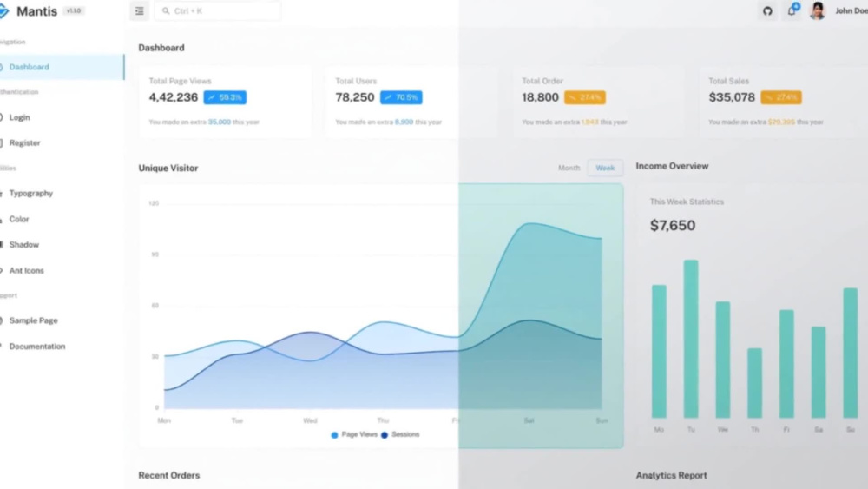Click the Th bar in Income Overview
The image size is (868, 489).
754,383
